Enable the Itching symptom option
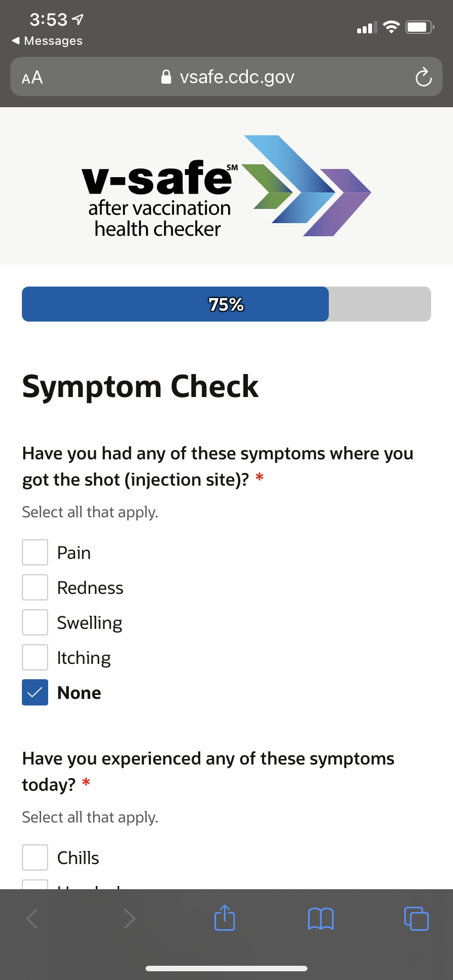This screenshot has width=453, height=980. 34,657
